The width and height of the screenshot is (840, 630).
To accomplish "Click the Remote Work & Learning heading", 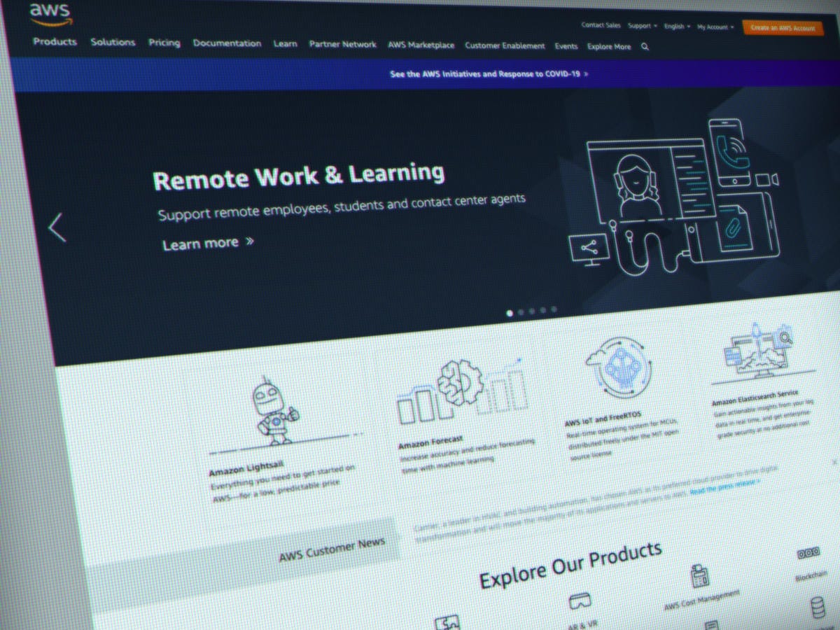I will [298, 176].
